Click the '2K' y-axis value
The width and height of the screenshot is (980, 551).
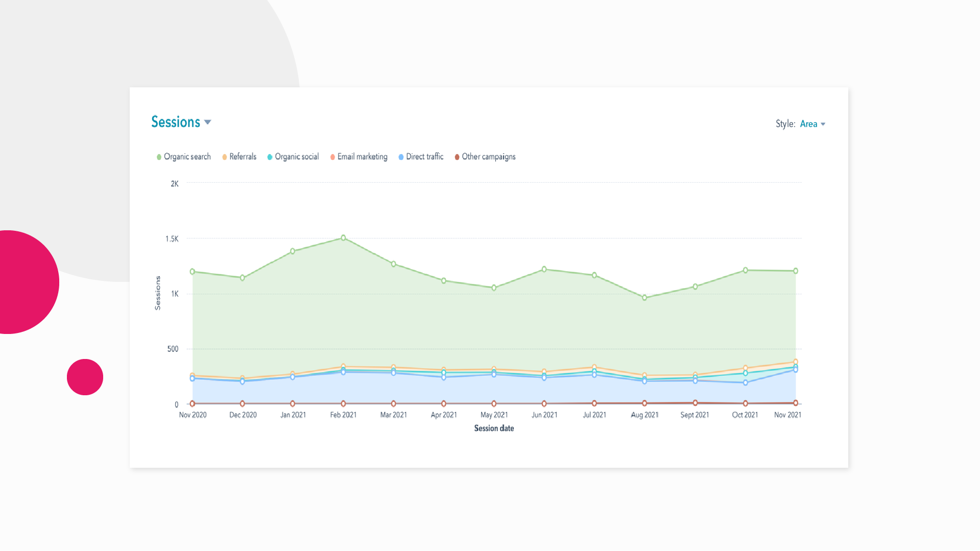[175, 184]
